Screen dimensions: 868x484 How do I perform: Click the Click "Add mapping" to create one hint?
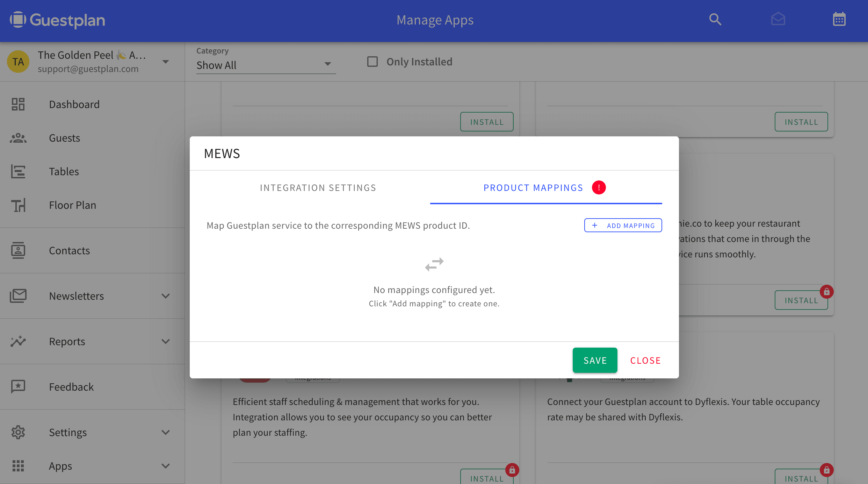click(434, 304)
